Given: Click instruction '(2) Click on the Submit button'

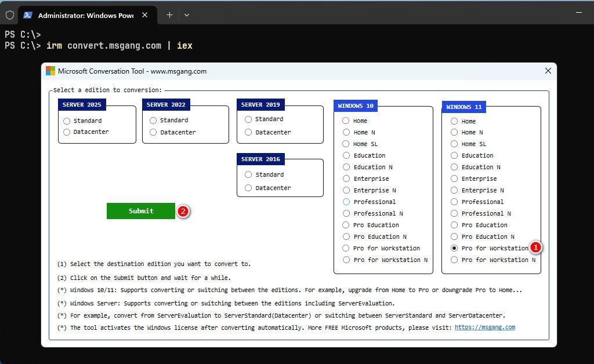Looking at the screenshot, I should coord(144,278).
